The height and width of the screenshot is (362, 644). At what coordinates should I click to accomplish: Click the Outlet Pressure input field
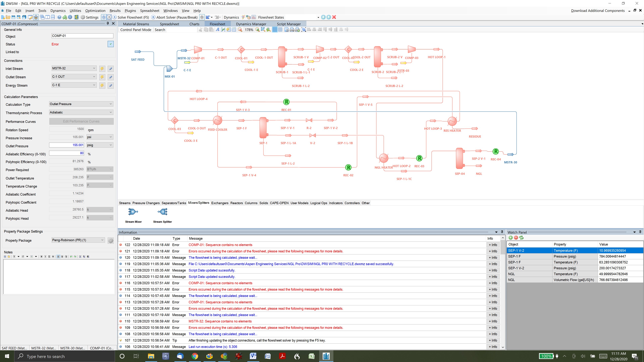(66, 145)
